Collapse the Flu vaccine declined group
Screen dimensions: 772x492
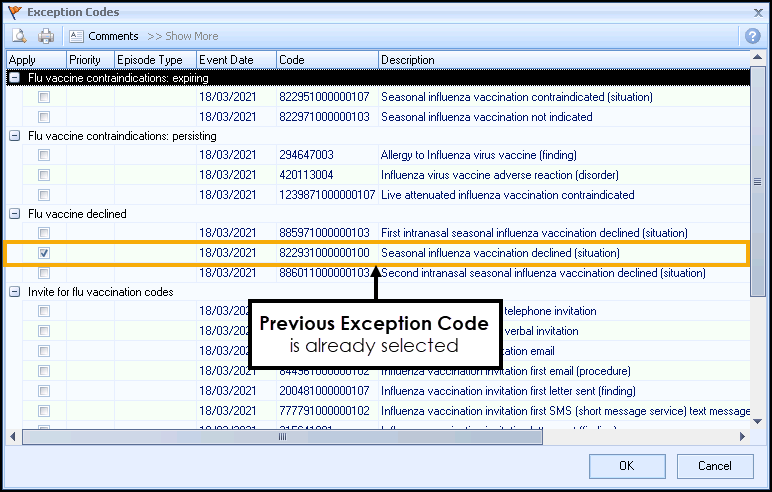click(x=14, y=214)
